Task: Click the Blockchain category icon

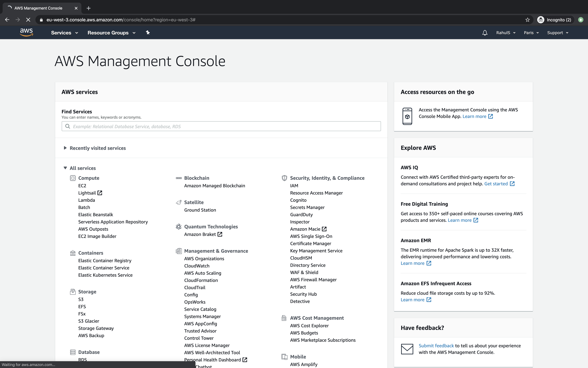Action: pyautogui.click(x=179, y=178)
